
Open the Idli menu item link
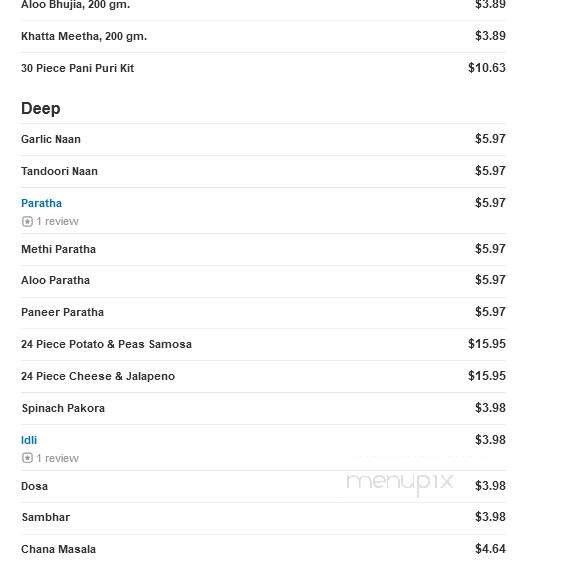pos(29,440)
